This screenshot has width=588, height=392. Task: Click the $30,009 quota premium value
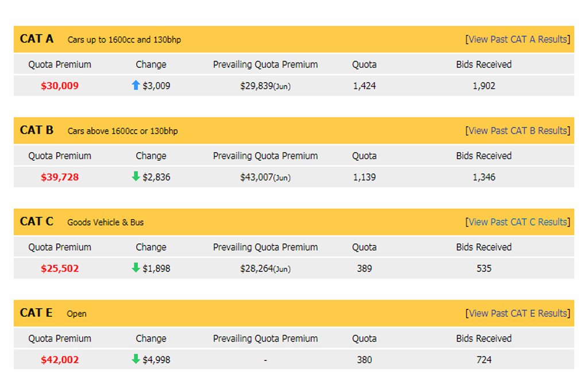pyautogui.click(x=60, y=86)
